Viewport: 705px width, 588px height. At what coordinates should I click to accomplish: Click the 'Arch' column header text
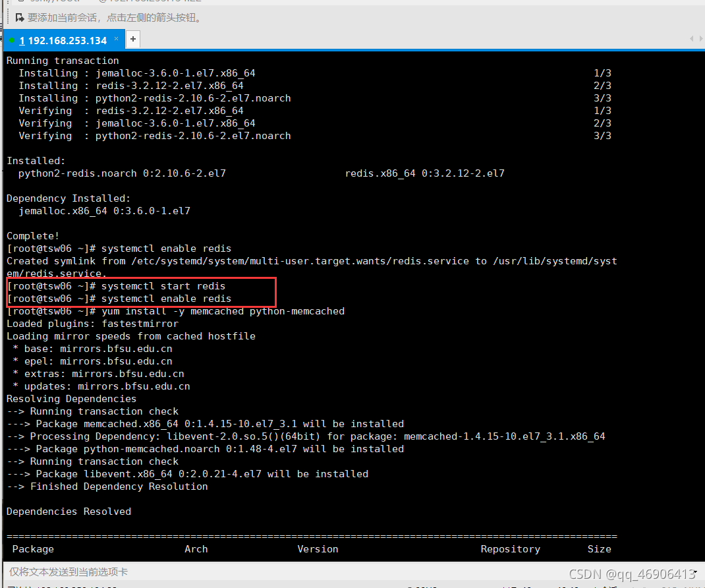[196, 549]
